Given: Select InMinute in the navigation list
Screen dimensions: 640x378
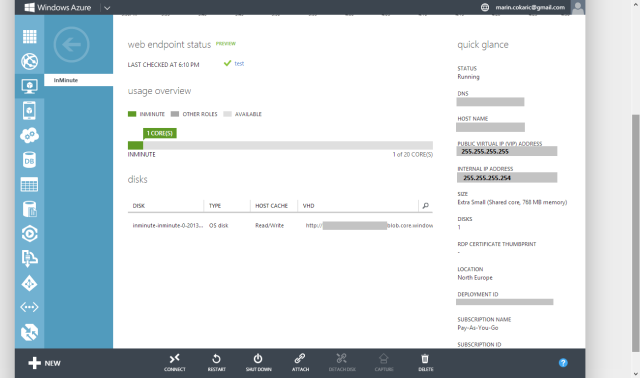Looking at the screenshot, I should [78, 80].
